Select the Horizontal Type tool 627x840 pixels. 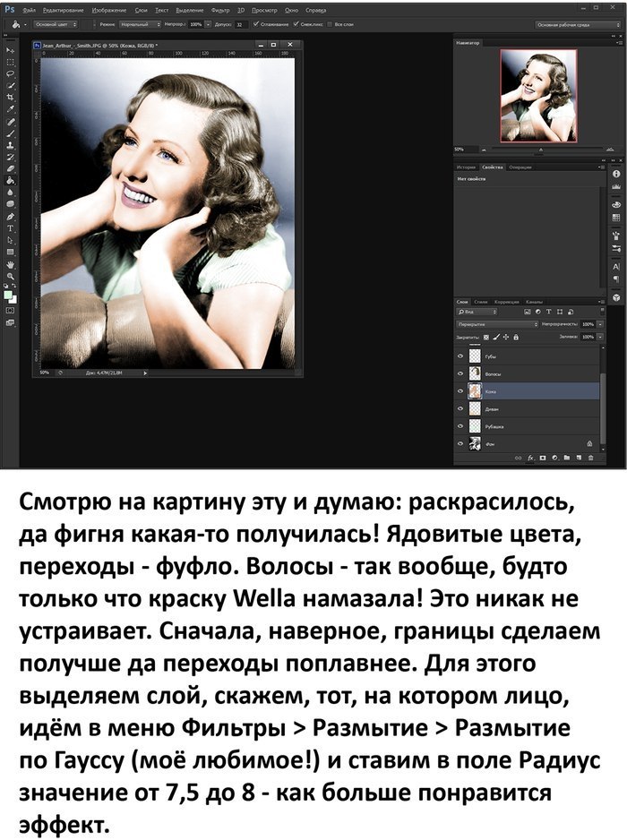click(11, 228)
